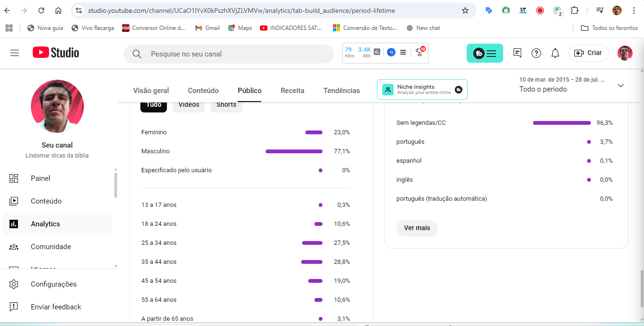Switch to the Visão geral tab

[151, 91]
